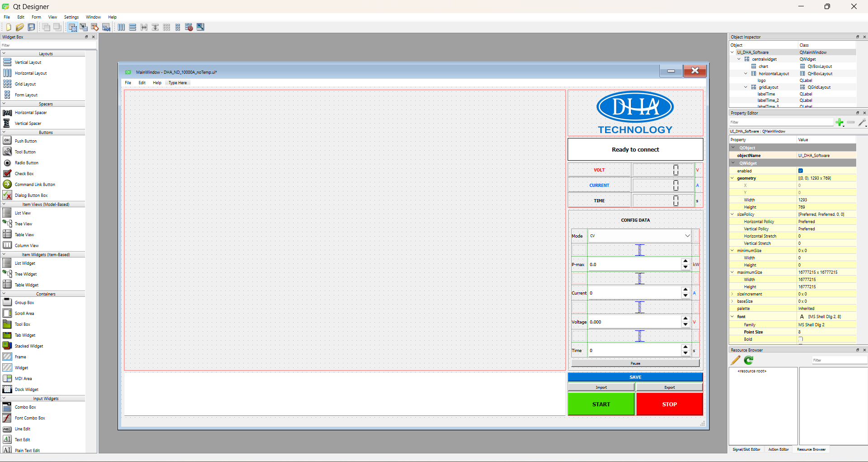
Task: Switch to Edit Widgets mode
Action: coord(72,27)
